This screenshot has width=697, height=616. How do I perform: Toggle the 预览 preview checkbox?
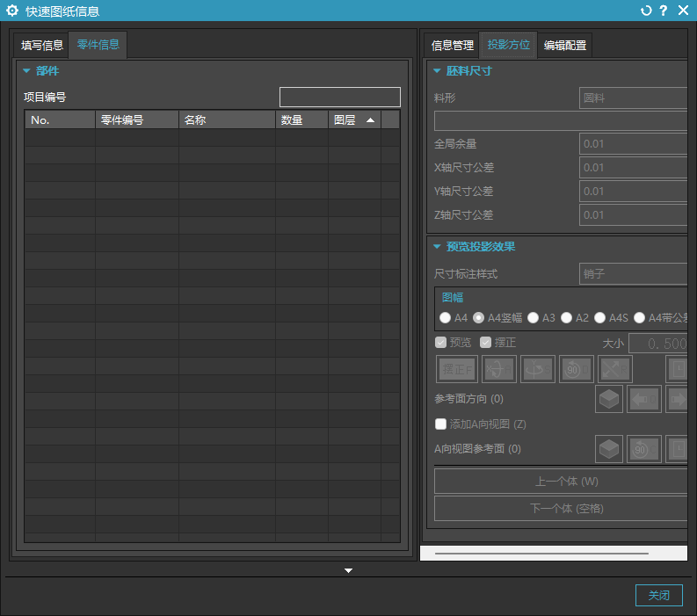point(441,343)
